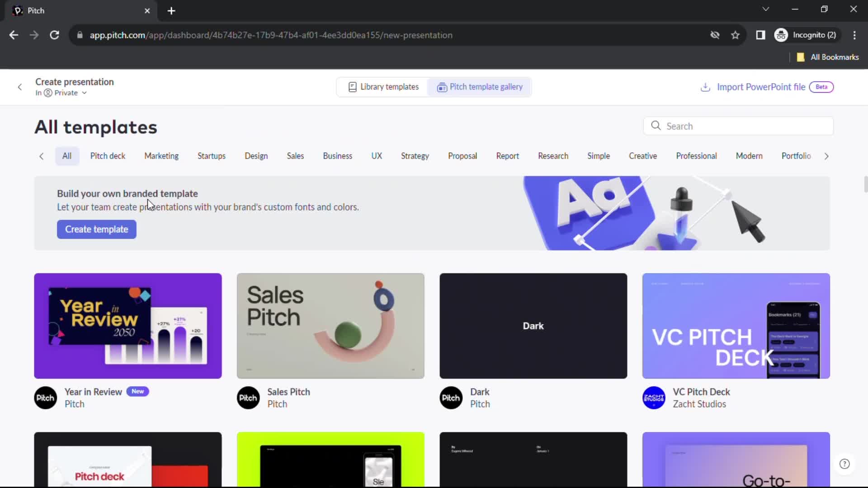This screenshot has width=868, height=488.
Task: Click the Pitch template gallery icon
Action: pyautogui.click(x=442, y=87)
